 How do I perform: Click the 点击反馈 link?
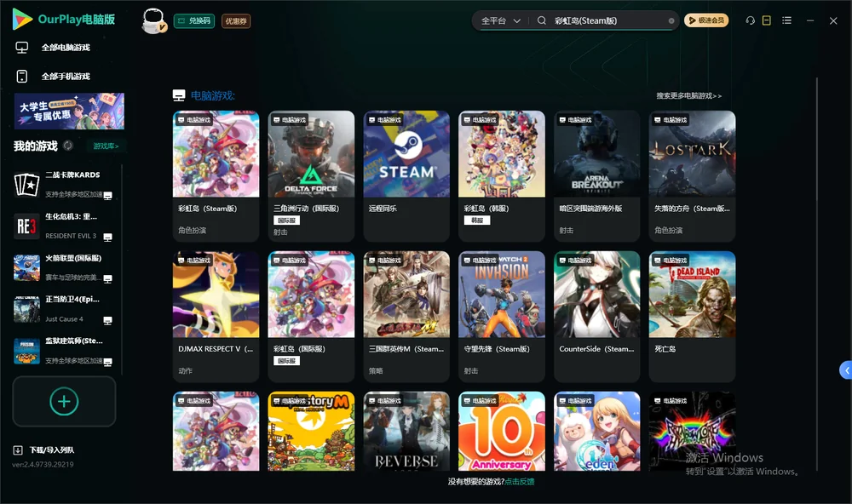pyautogui.click(x=520, y=481)
